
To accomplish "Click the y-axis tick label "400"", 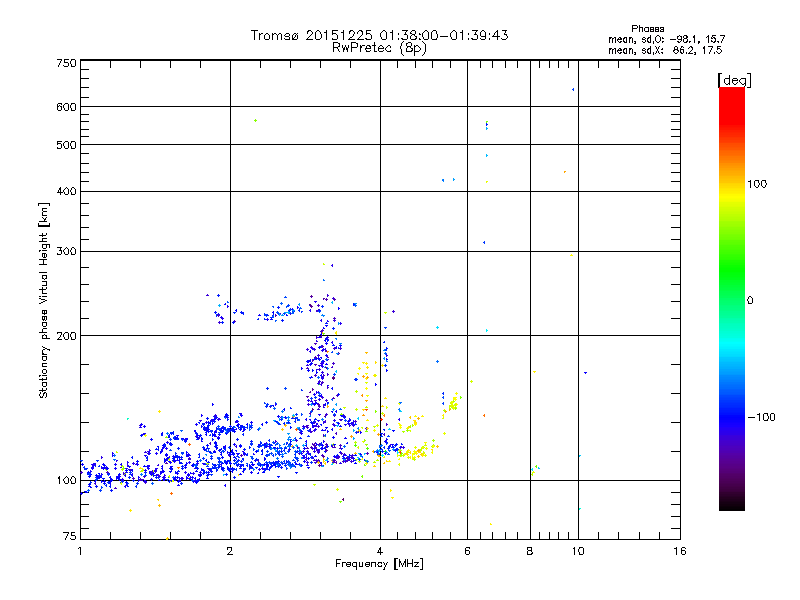I will (x=66, y=192).
